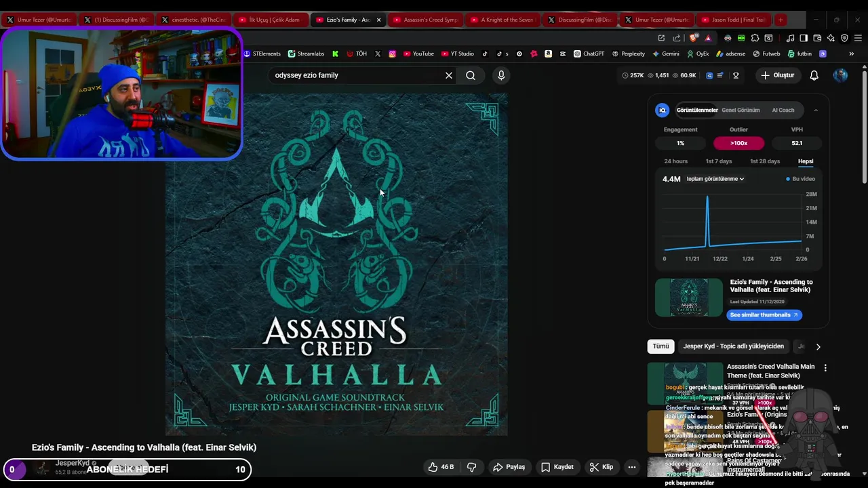The image size is (868, 488).
Task: Click the share page icon in address bar
Action: pyautogui.click(x=677, y=38)
